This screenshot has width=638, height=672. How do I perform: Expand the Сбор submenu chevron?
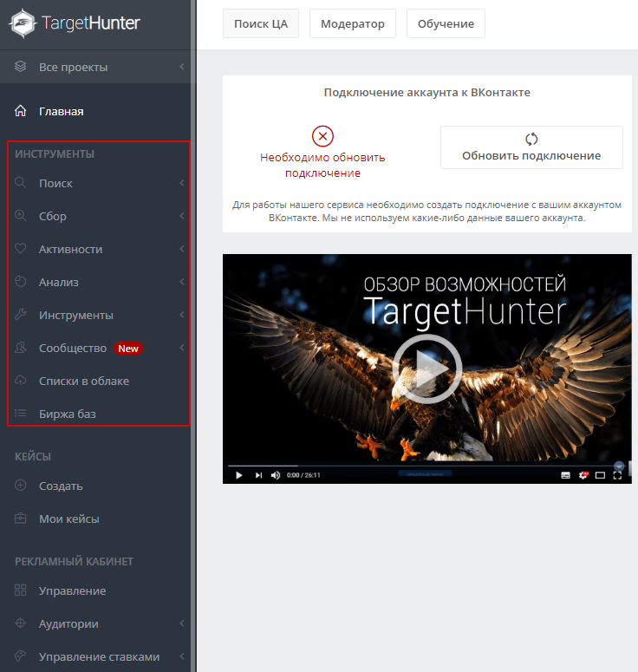pyautogui.click(x=182, y=216)
